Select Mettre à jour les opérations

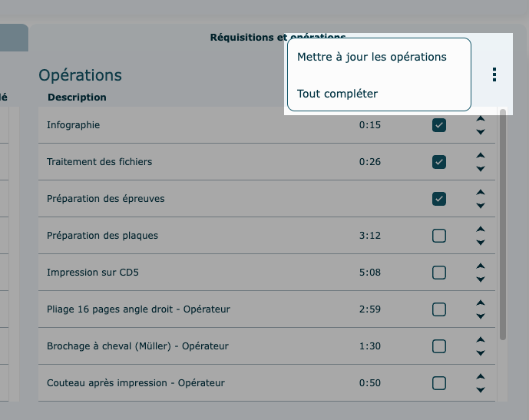point(372,57)
